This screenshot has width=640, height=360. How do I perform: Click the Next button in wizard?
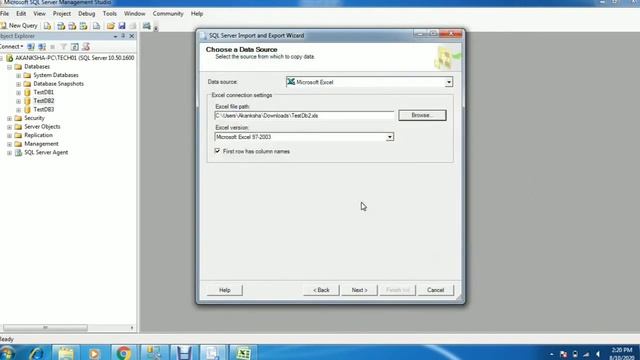[359, 290]
